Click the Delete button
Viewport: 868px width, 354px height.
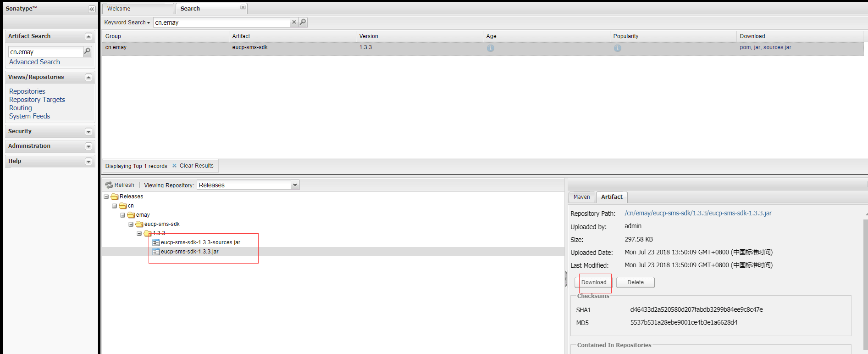coord(635,282)
